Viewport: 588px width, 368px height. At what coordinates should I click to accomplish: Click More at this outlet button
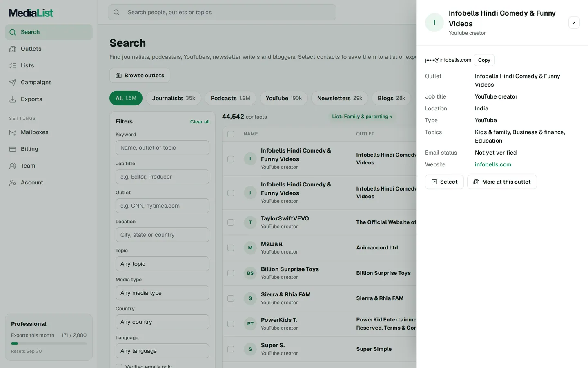tap(502, 182)
